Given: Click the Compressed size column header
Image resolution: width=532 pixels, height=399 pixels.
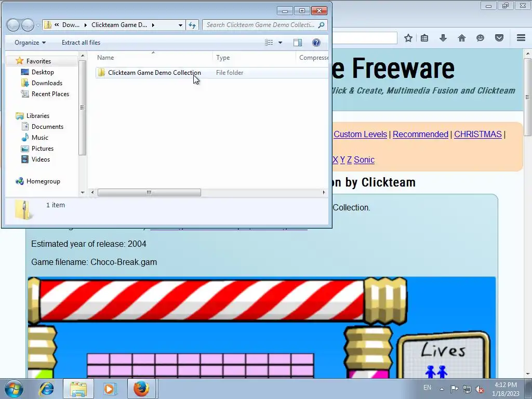Looking at the screenshot, I should point(312,58).
